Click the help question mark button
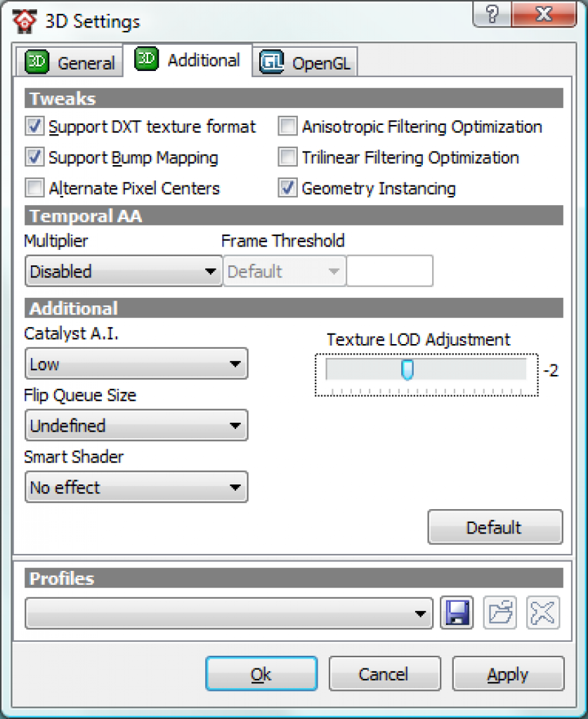Screen dimensions: 588x719 492,14
